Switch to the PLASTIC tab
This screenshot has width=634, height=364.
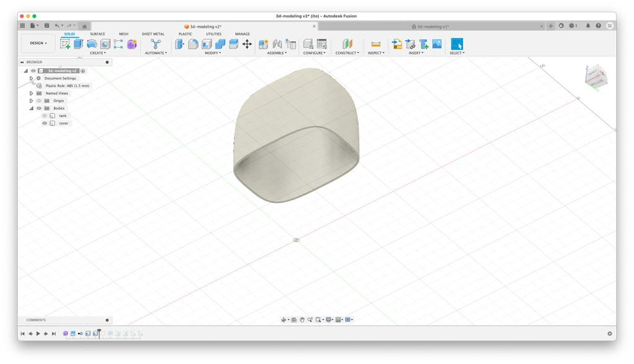pos(186,34)
